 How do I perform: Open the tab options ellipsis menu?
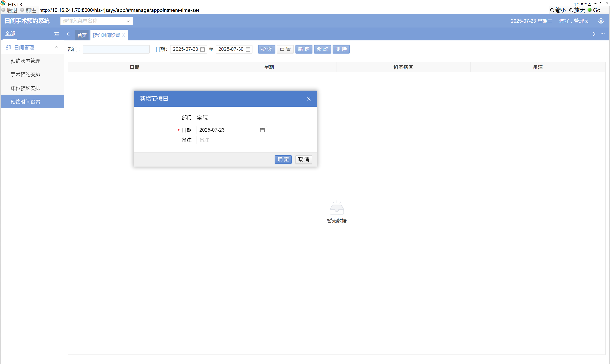(602, 34)
